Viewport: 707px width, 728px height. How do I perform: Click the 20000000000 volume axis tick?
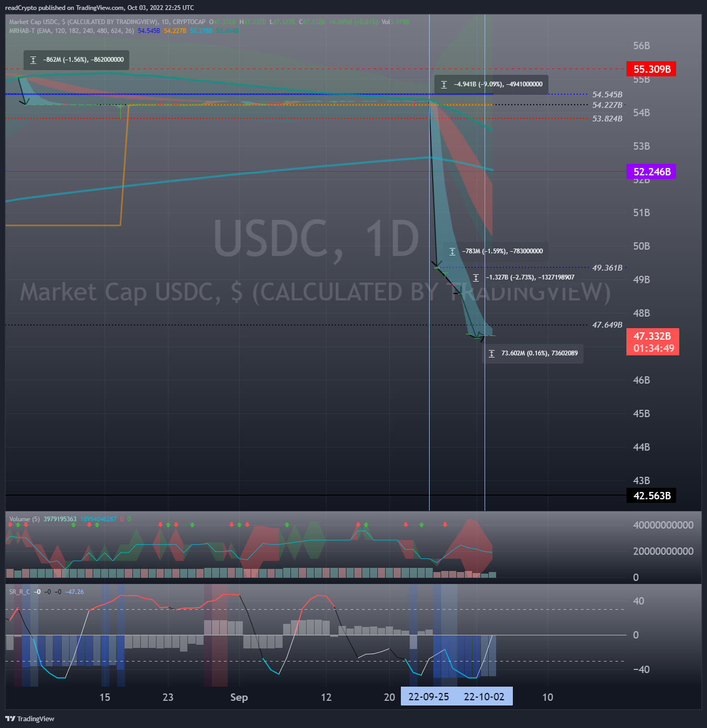point(663,552)
